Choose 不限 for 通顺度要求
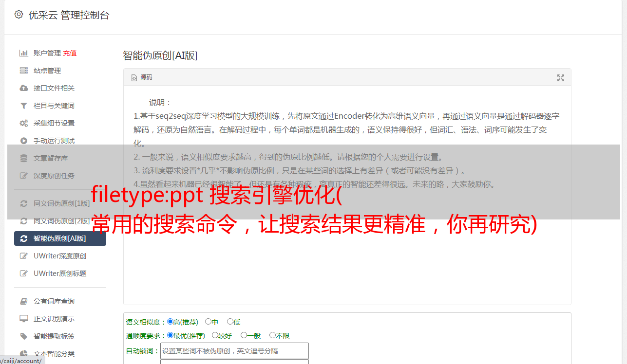The image size is (627, 364). click(272, 335)
